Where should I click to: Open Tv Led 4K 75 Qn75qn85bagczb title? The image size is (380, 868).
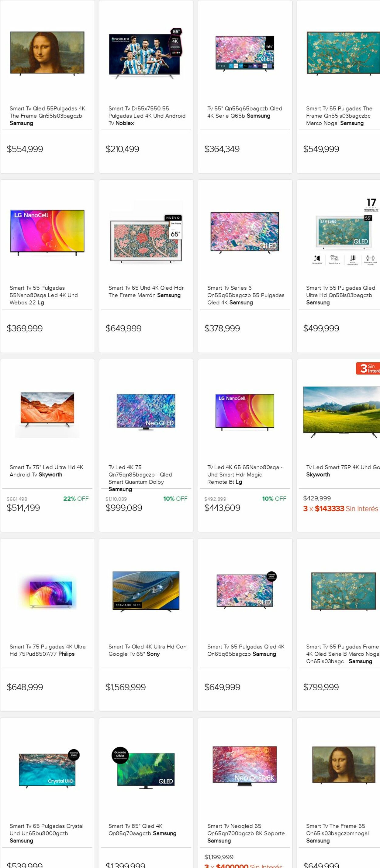coord(140,478)
